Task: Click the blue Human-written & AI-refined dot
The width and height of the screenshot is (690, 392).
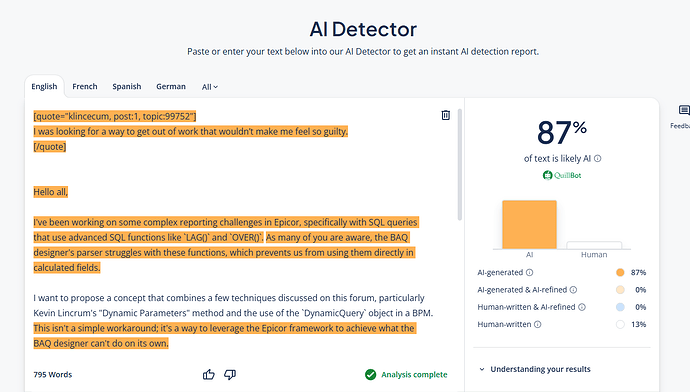Action: (620, 307)
